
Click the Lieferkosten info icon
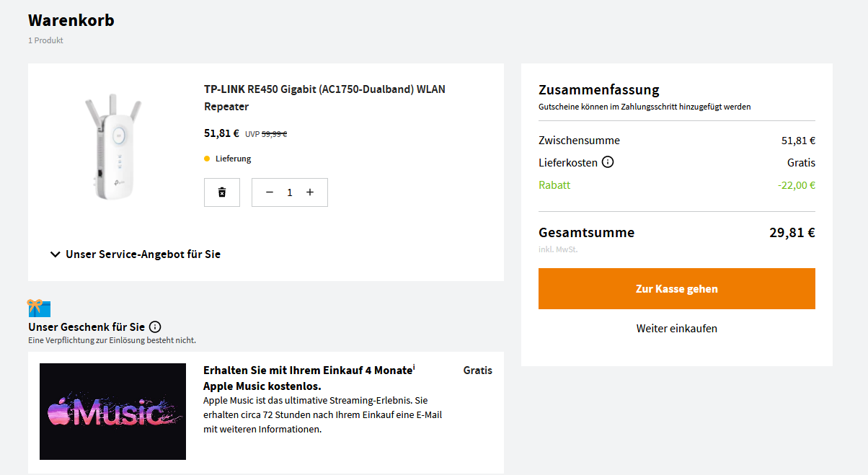608,162
